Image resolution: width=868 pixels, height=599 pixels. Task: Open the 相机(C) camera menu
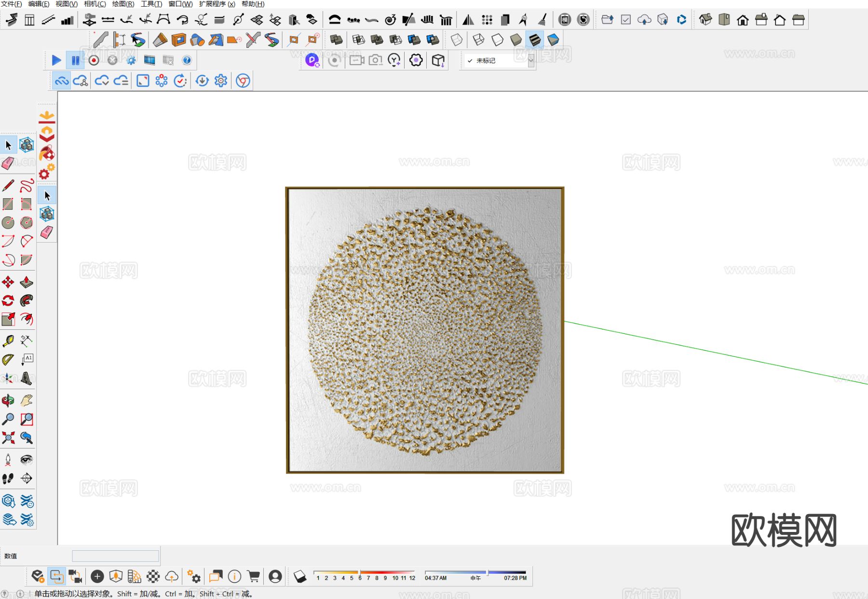(x=95, y=4)
